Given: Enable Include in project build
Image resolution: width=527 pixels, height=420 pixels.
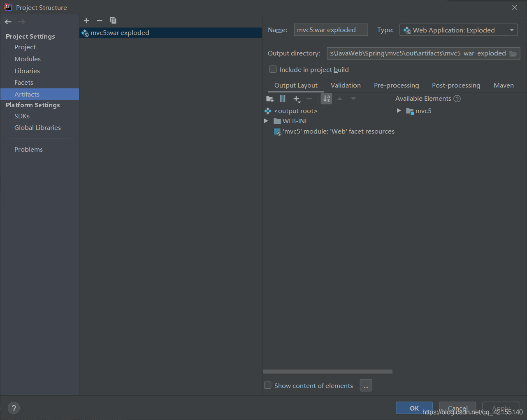Looking at the screenshot, I should pyautogui.click(x=273, y=69).
